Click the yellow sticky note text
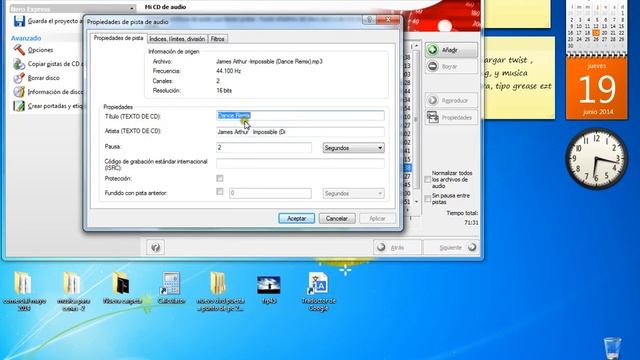 [518, 73]
